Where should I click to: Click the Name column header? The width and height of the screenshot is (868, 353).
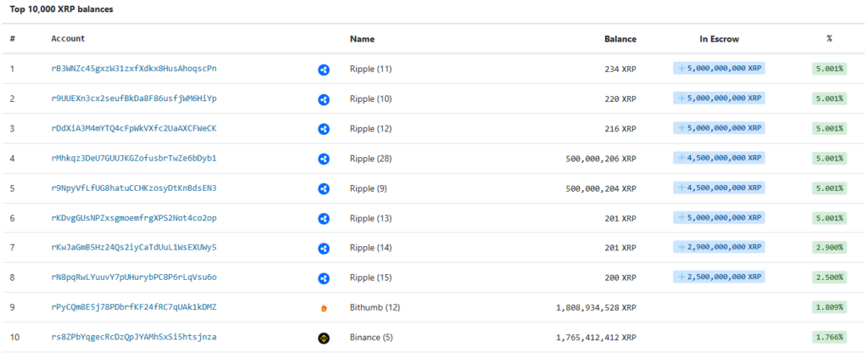click(362, 39)
